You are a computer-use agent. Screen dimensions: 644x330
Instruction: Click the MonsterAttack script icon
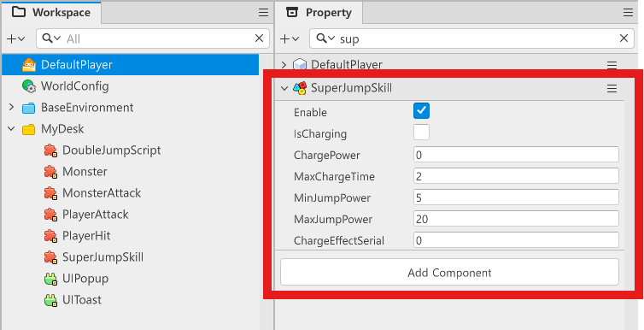coord(50,193)
